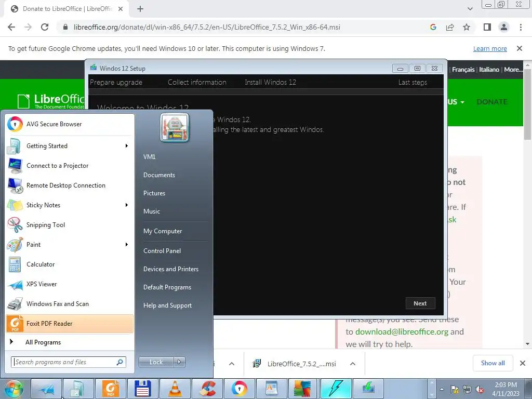The width and height of the screenshot is (532, 399).
Task: Open VM1 user folder
Action: [x=150, y=157]
